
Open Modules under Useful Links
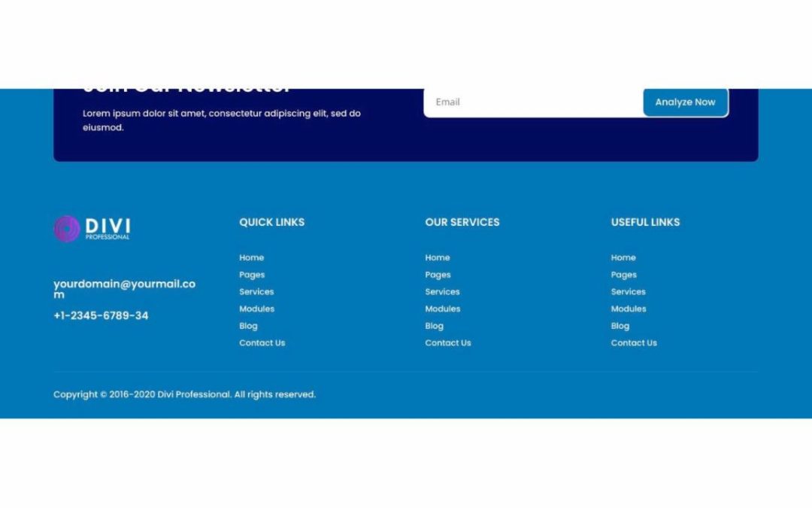[629, 309]
